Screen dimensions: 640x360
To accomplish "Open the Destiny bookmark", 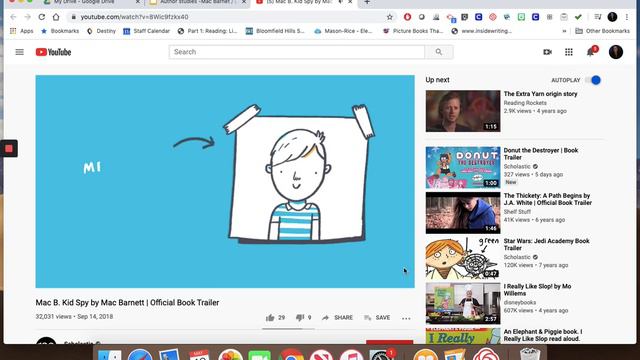I will click(101, 31).
